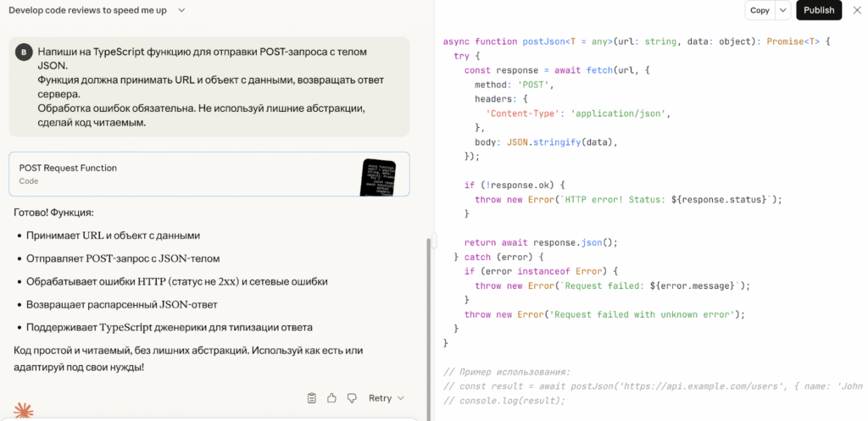Click the thumbs up feedback icon
This screenshot has height=421, width=868.
point(331,398)
